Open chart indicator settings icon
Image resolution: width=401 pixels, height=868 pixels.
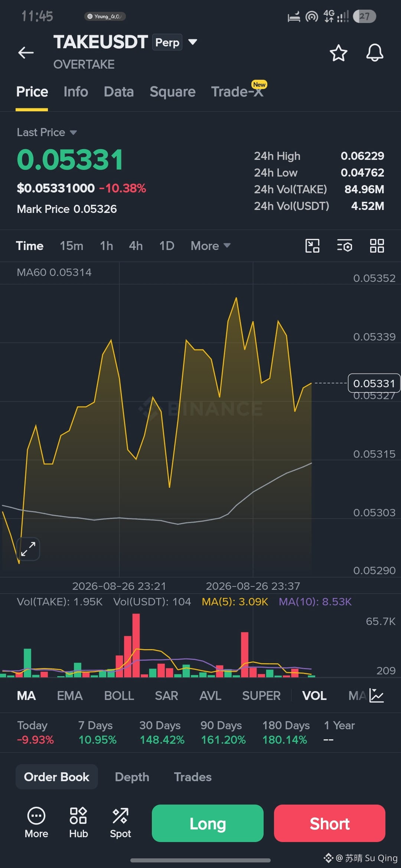tap(345, 246)
